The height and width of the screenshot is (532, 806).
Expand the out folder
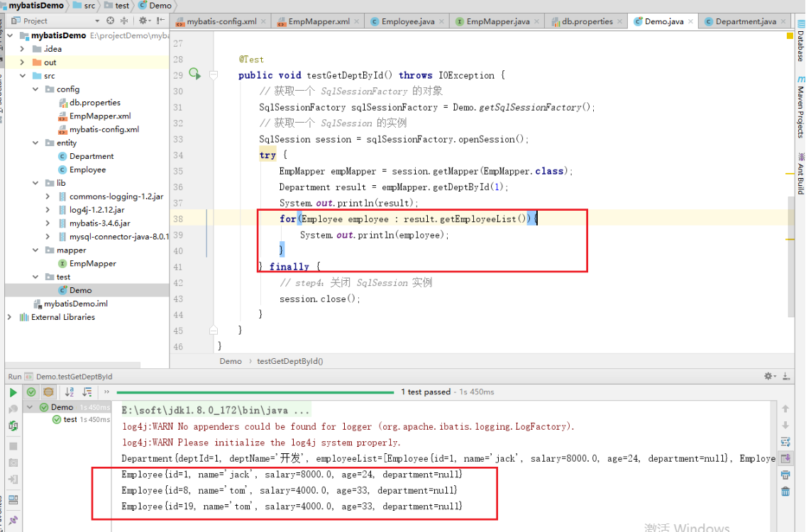(x=22, y=62)
